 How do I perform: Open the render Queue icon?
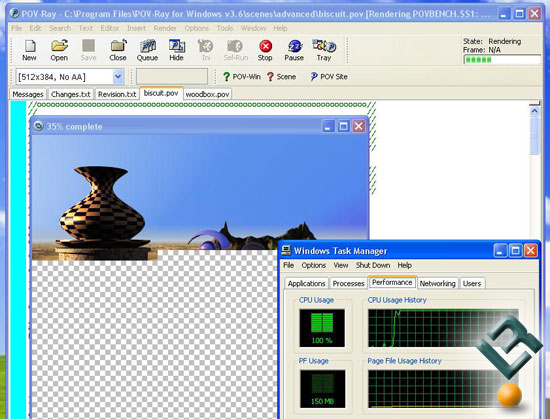point(147,50)
